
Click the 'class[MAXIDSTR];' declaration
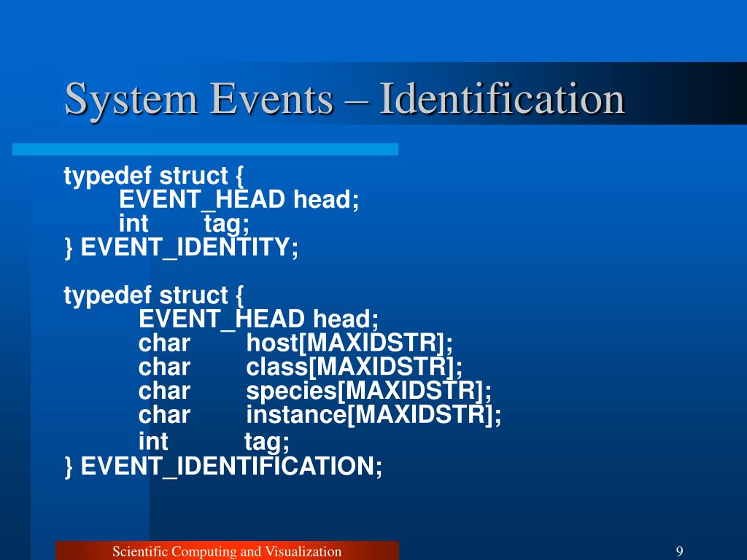pos(354,367)
